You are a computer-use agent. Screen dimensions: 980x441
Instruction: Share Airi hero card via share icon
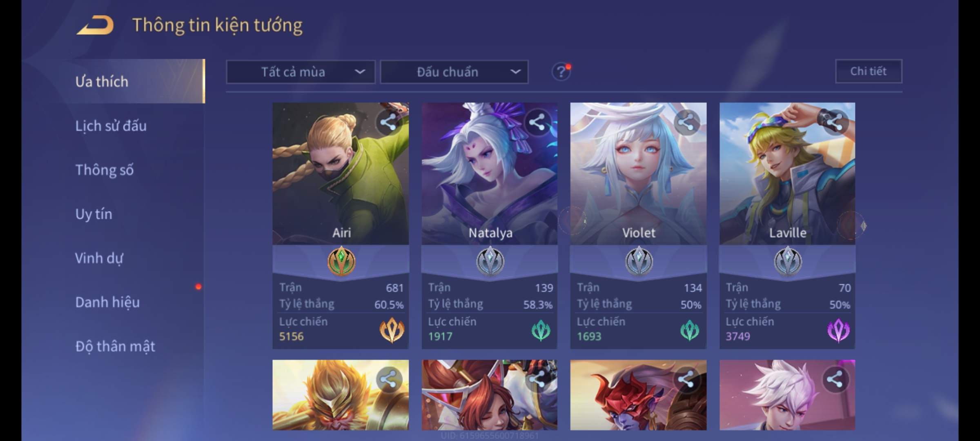388,122
